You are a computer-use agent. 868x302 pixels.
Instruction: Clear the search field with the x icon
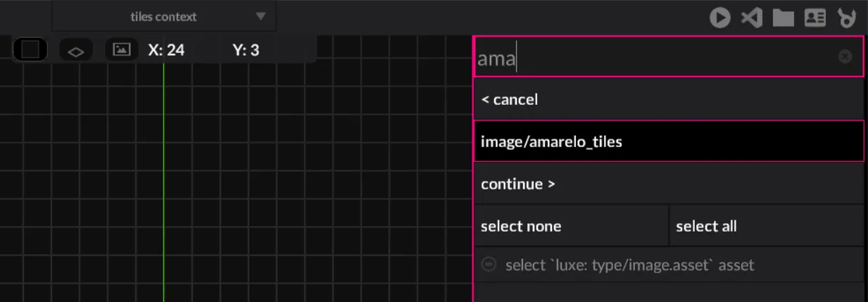(845, 57)
